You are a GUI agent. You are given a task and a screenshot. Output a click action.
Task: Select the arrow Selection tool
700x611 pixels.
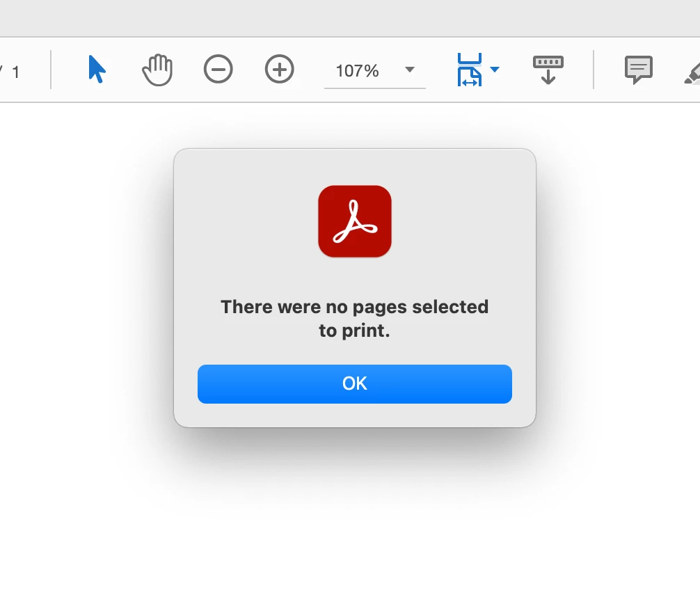pos(97,69)
